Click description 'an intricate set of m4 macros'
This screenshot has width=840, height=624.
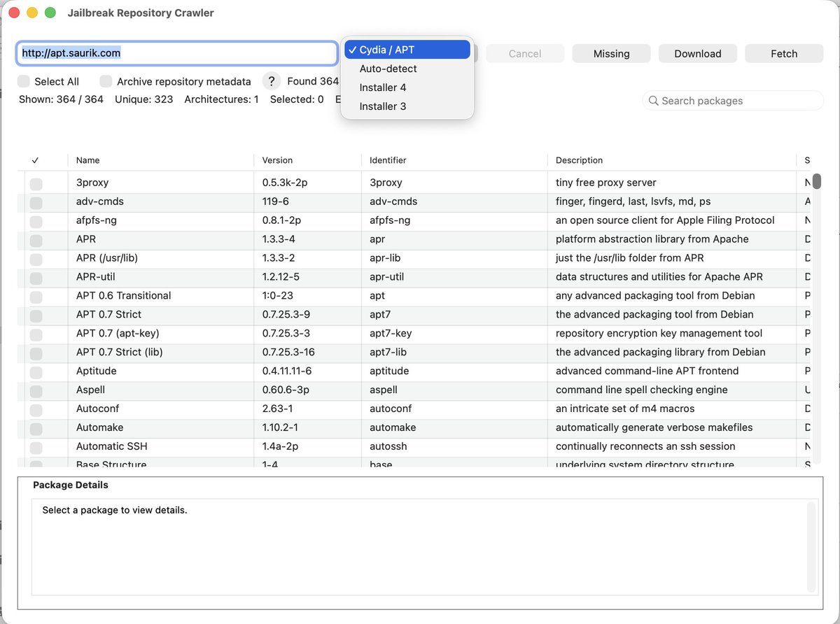click(x=625, y=409)
